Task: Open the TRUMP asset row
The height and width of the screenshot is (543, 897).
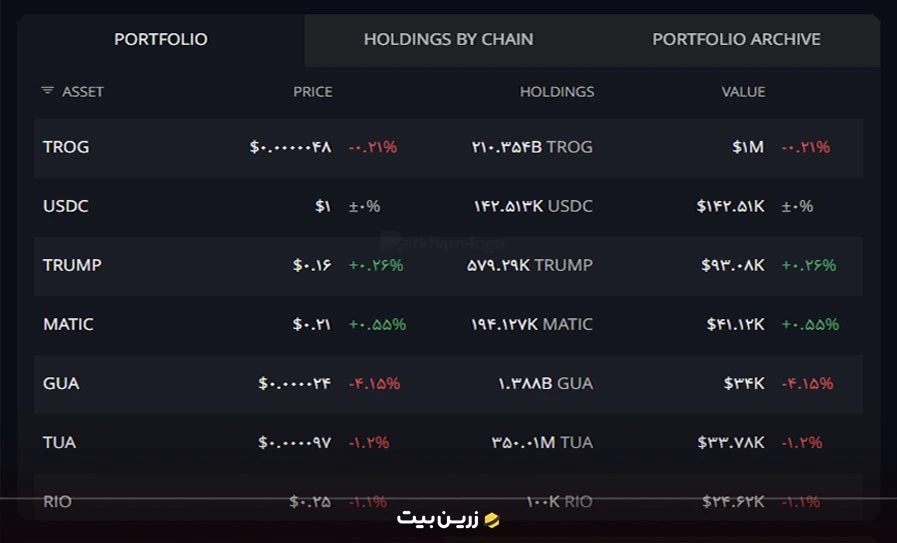Action: (448, 265)
